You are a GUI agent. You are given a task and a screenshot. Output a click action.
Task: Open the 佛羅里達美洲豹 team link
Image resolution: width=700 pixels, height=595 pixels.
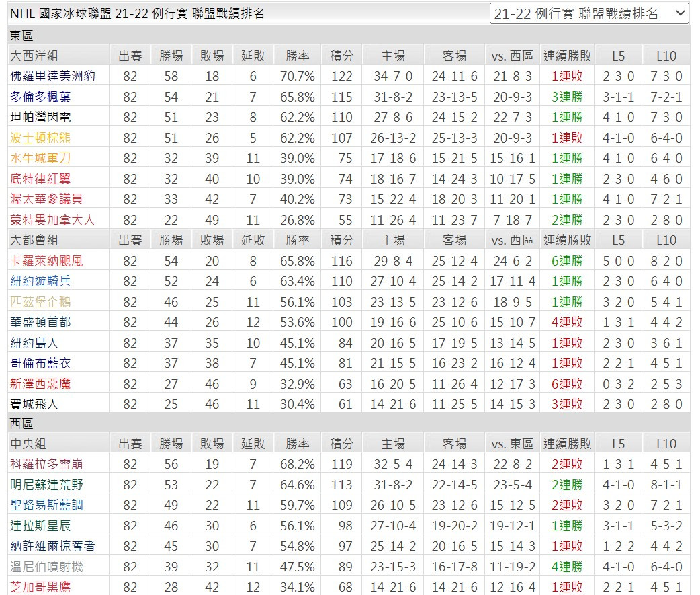(x=52, y=76)
